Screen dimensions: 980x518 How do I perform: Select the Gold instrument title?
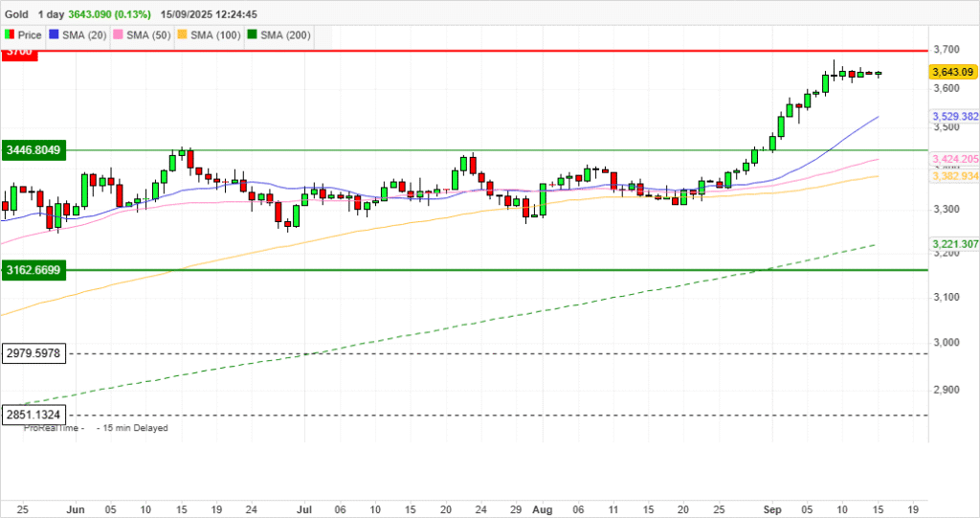(x=18, y=13)
